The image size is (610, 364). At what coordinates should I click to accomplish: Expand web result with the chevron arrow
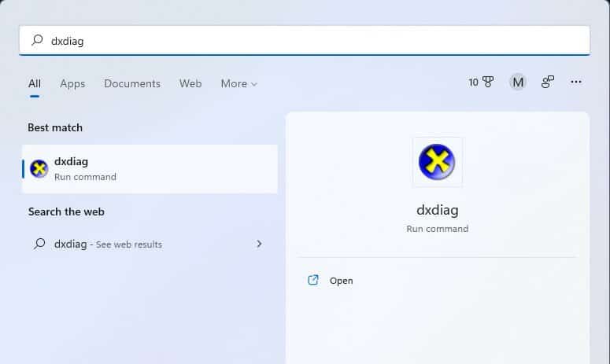click(x=259, y=244)
